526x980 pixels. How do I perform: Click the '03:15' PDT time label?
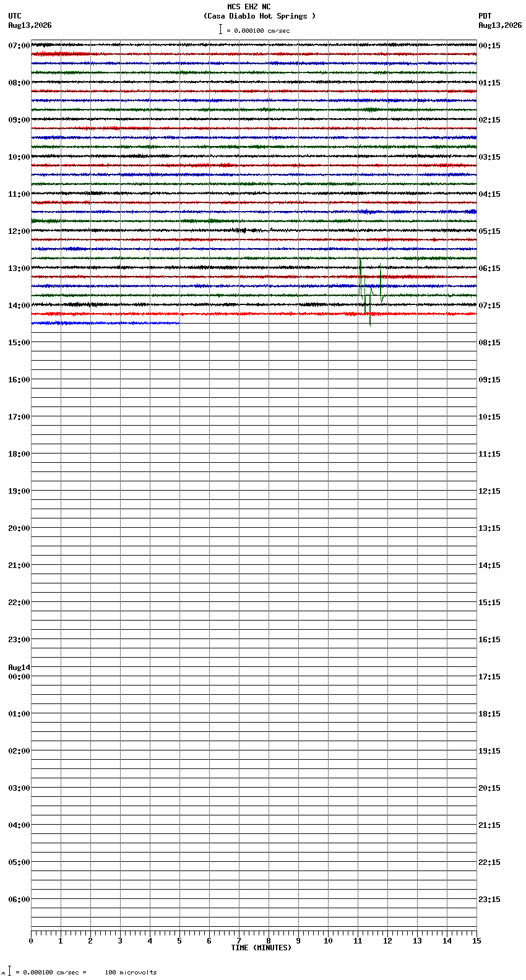coord(489,157)
